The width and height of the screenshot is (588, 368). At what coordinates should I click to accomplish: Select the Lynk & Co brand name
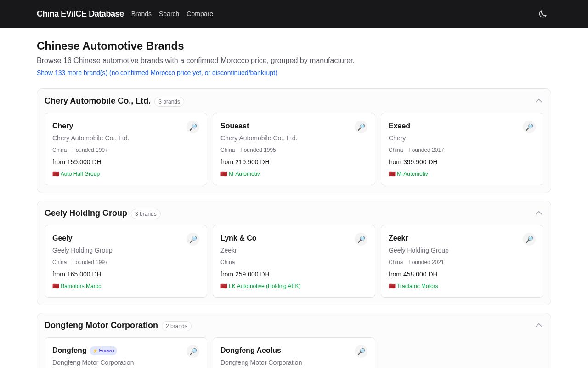[238, 238]
